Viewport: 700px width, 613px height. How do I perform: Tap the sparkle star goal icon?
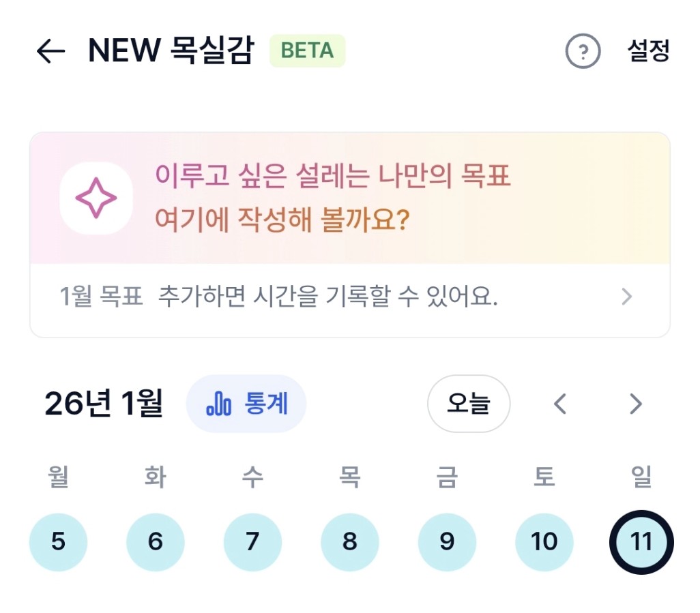pyautogui.click(x=96, y=198)
